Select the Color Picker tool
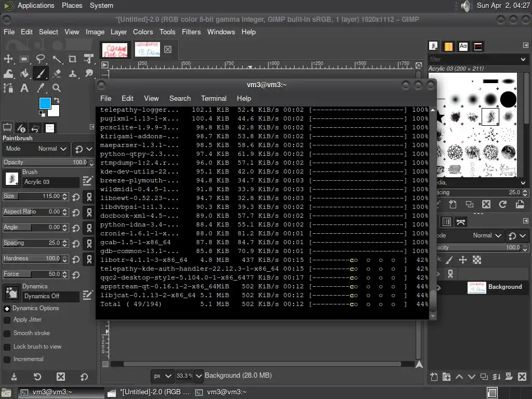The width and height of the screenshot is (532, 399). click(41, 88)
